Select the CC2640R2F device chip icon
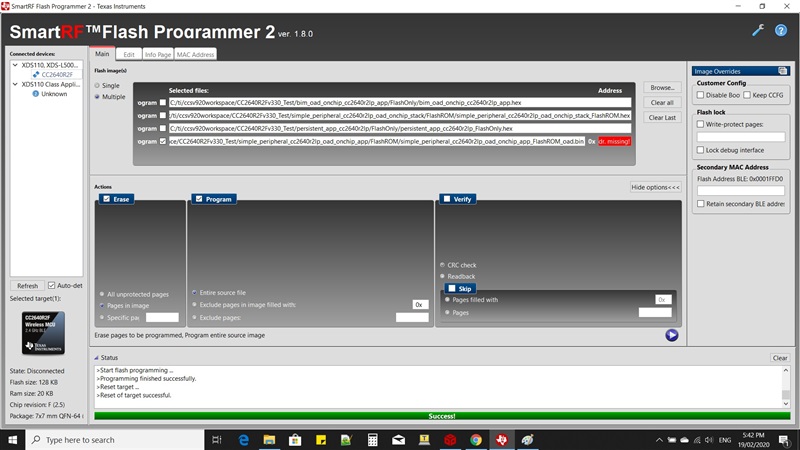This screenshot has width=800, height=450. [x=36, y=74]
